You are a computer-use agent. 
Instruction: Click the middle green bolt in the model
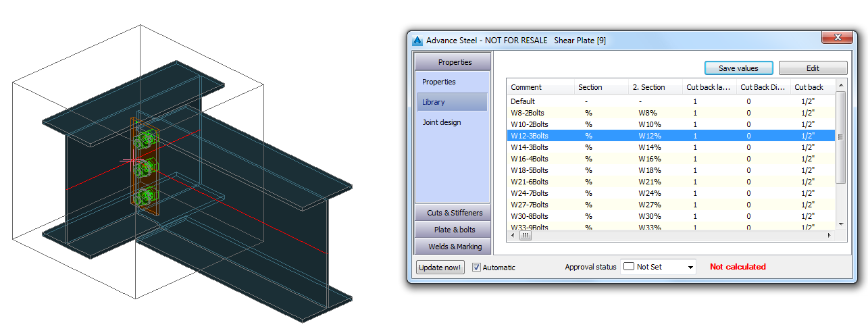pos(145,168)
